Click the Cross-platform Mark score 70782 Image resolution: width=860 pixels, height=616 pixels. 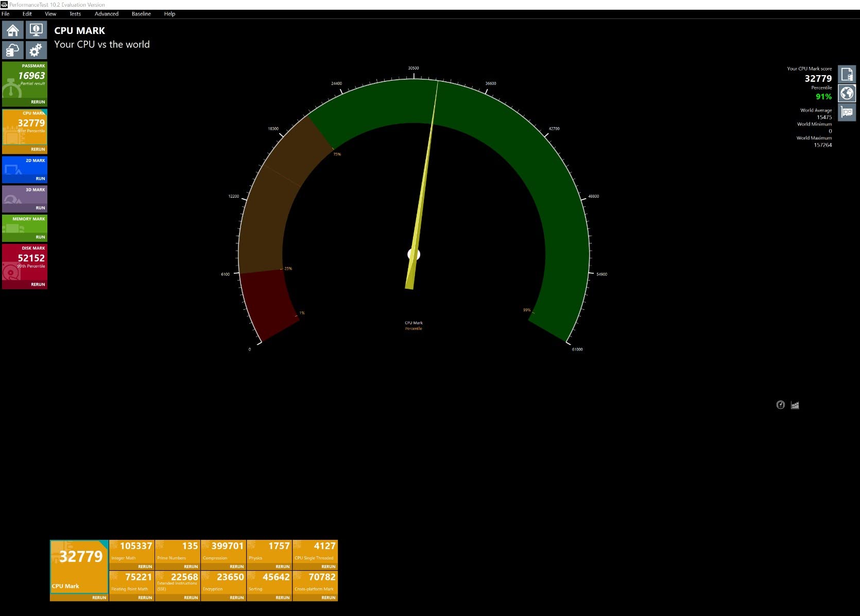point(322,577)
